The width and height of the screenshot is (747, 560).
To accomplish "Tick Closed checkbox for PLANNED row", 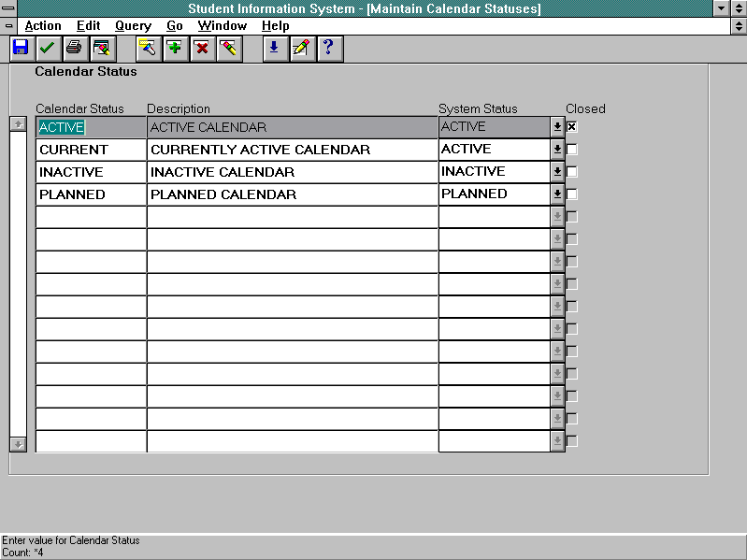I will pos(572,194).
